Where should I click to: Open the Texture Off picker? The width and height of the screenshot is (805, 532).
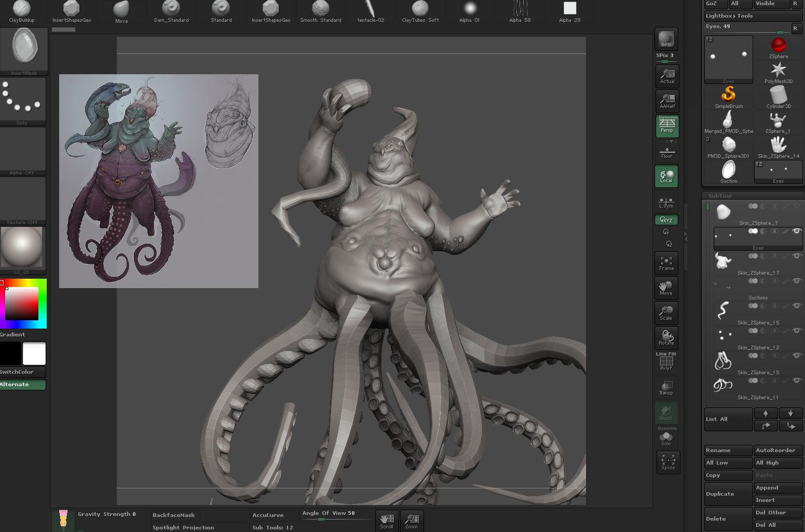(23, 201)
